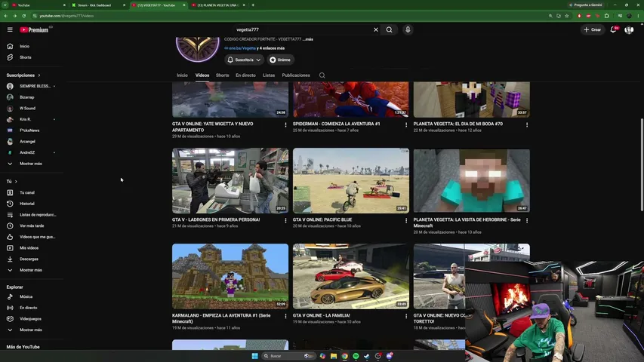Click the Crear button
644x362 pixels.
[x=593, y=29]
